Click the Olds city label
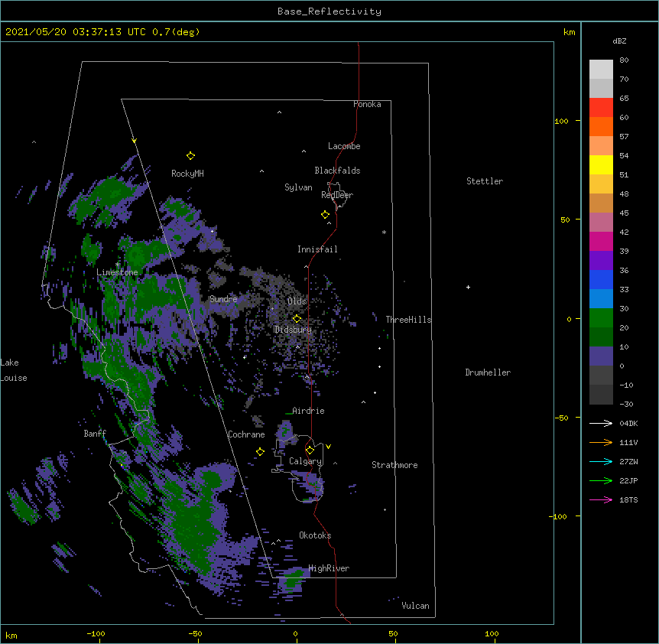The width and height of the screenshot is (659, 644). (297, 301)
